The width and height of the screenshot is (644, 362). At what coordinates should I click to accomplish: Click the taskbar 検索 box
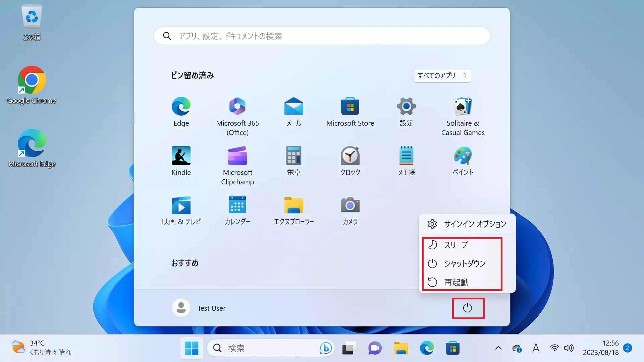click(271, 348)
